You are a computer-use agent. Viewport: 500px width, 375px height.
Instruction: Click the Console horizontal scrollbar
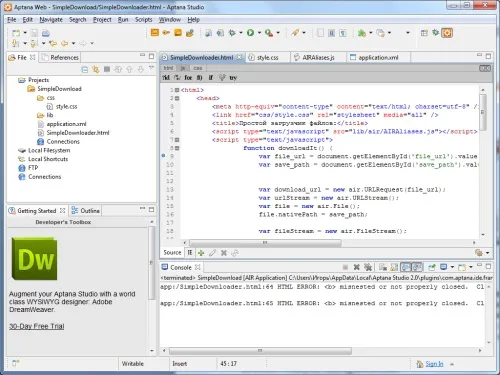point(260,351)
